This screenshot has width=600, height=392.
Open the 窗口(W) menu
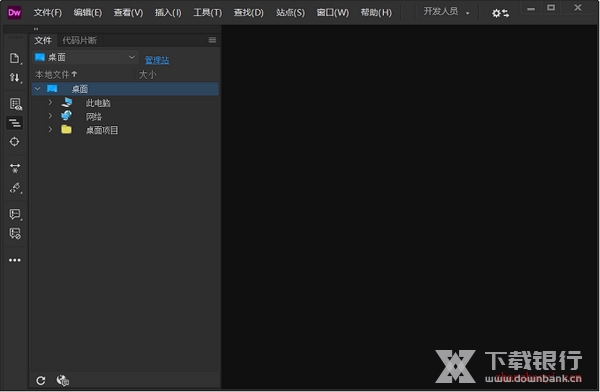333,13
